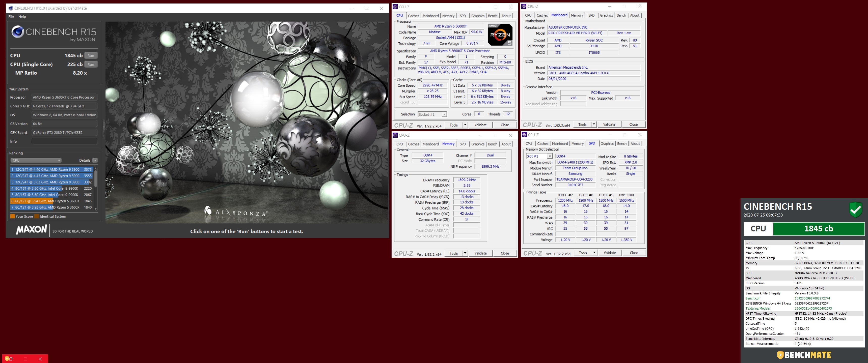Screen dimensions: 868x363
Task: Click the CPU-Z icon of the CPU tab window
Action: point(395,7)
